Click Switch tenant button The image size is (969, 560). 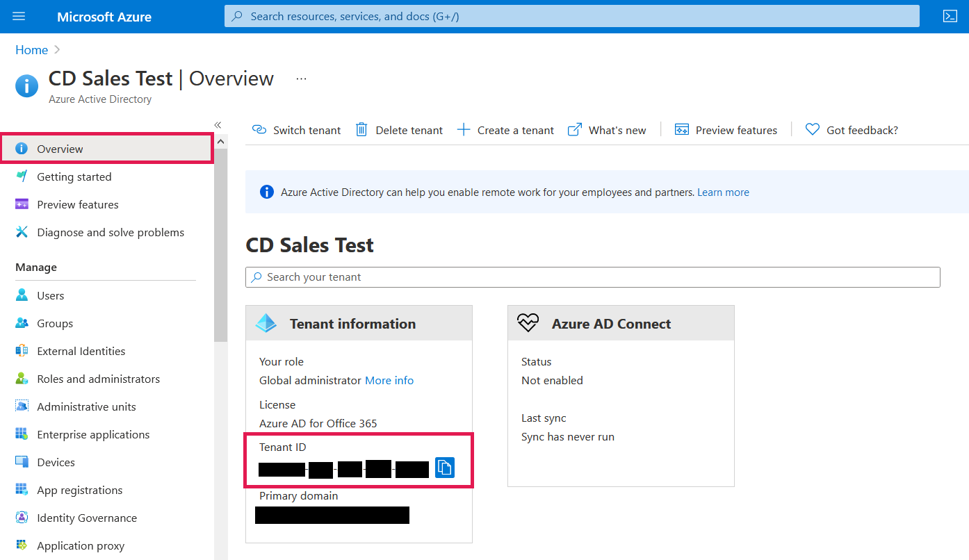pyautogui.click(x=296, y=130)
